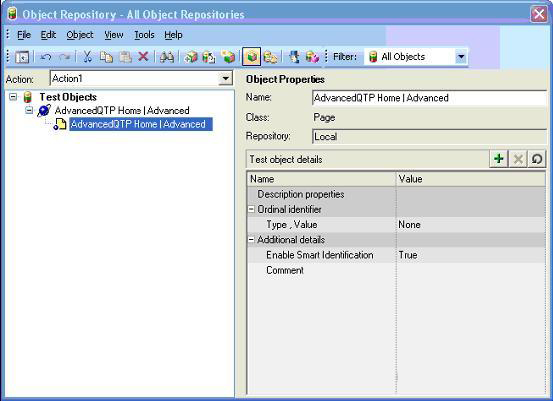Click the circular restore arrow icon

click(537, 159)
